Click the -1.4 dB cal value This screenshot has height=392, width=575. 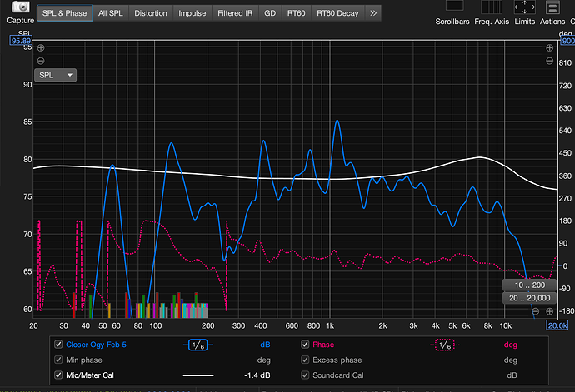pyautogui.click(x=257, y=375)
